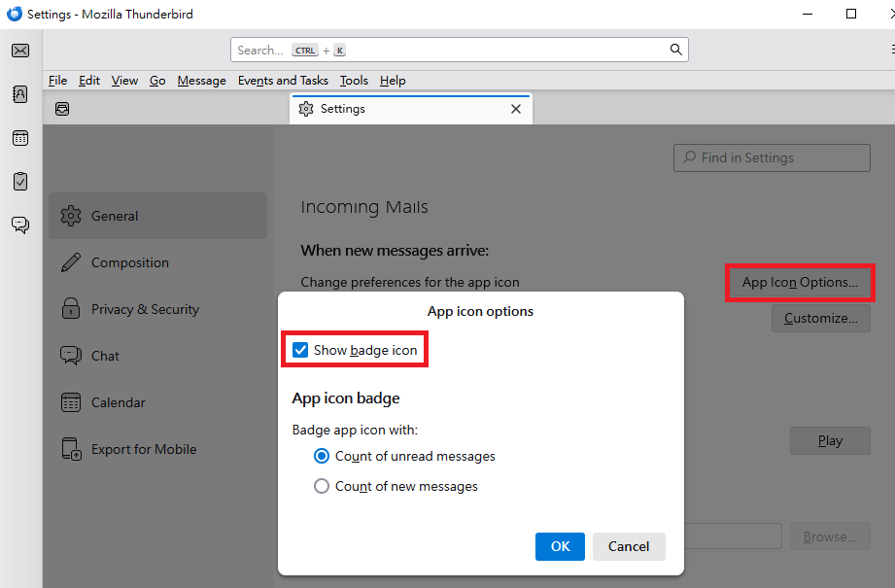Click the search magnifier icon
The image size is (895, 588).
tap(675, 50)
